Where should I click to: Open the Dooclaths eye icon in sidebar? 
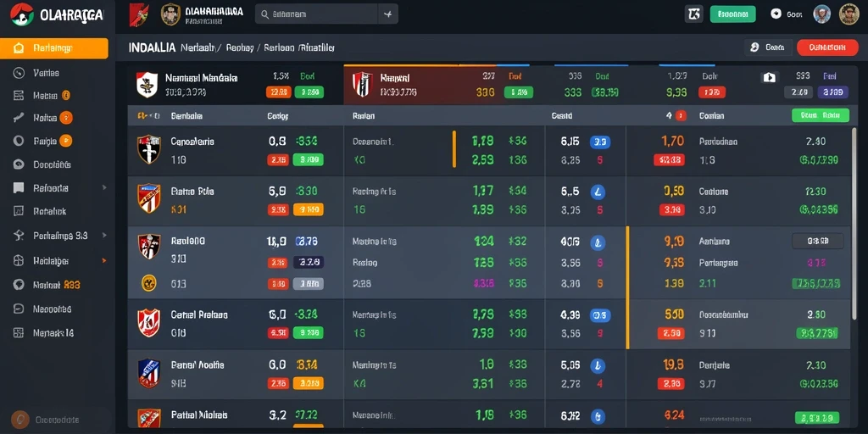(19, 164)
